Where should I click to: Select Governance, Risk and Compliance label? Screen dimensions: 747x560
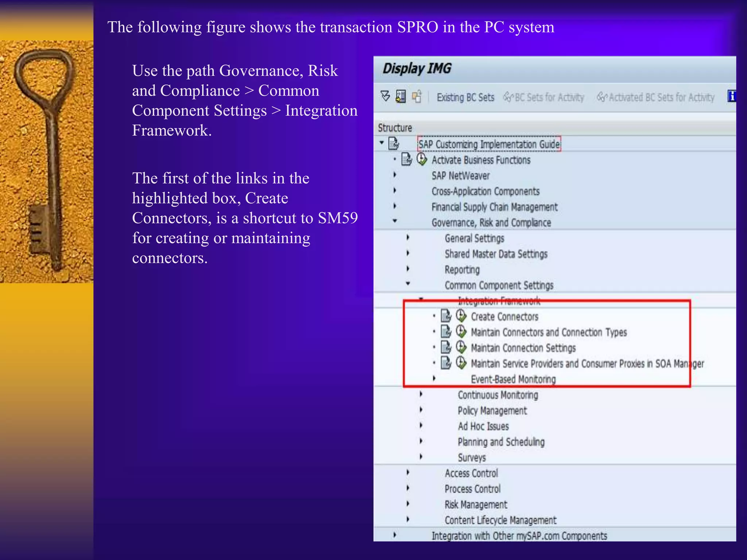coord(491,222)
